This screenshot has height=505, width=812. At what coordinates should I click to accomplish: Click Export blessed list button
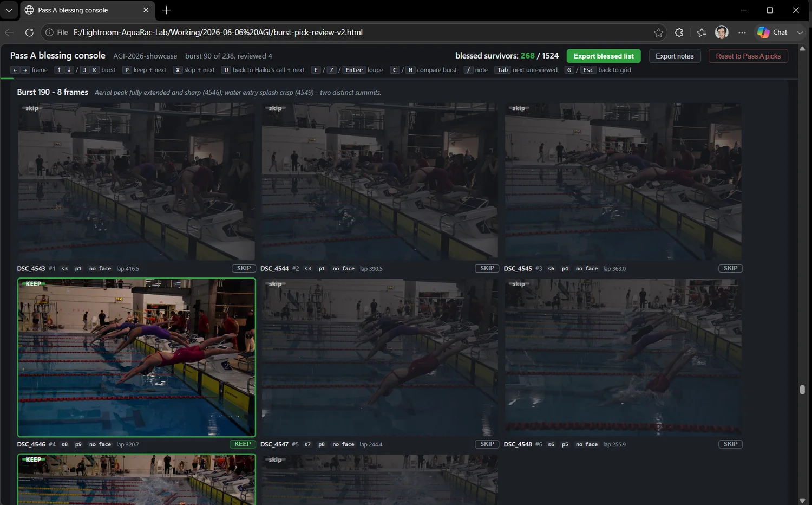coord(604,56)
